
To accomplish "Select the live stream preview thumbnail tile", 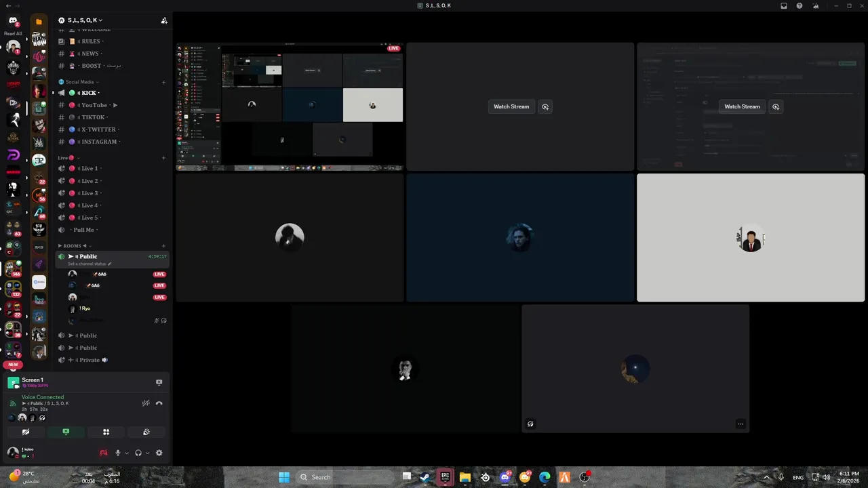I will 290,107.
